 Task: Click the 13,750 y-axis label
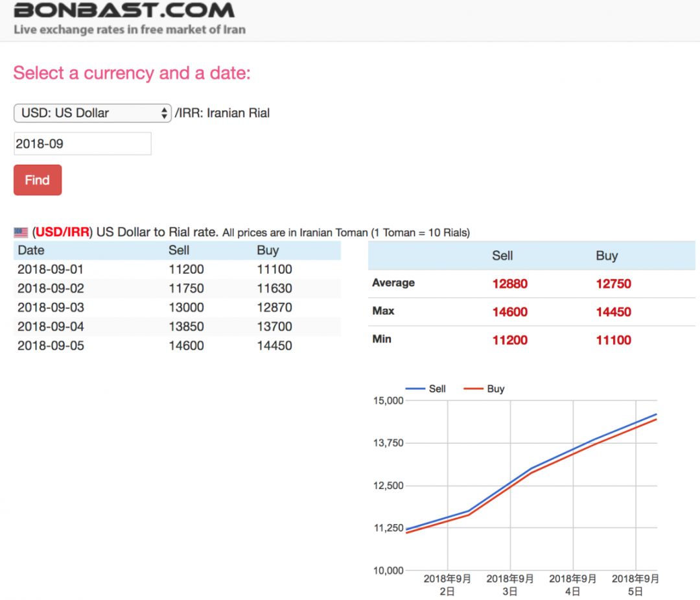[x=388, y=443]
